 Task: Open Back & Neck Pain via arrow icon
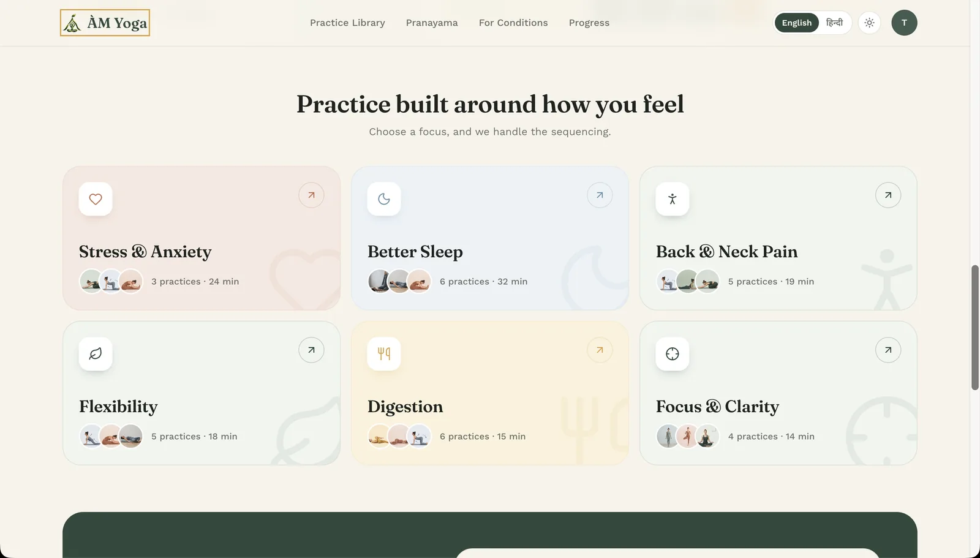888,195
